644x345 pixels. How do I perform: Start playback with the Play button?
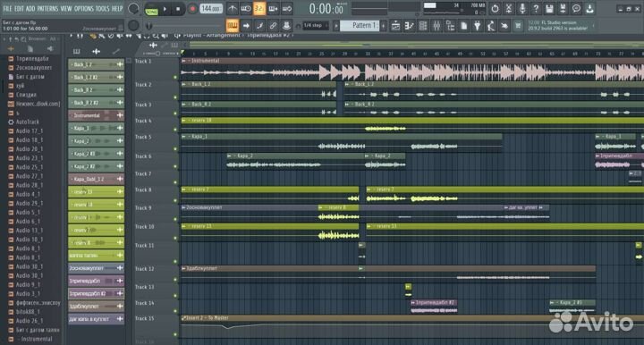165,9
